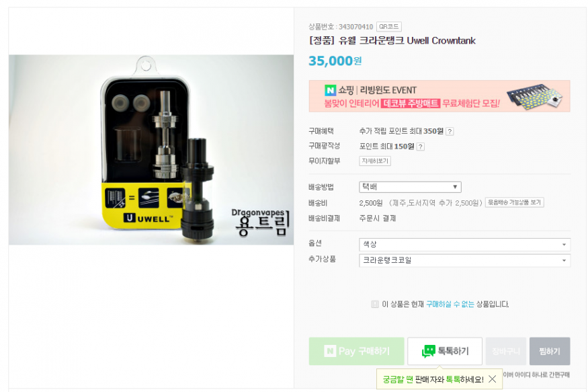Screen dimensions: 588x392
Task: Open the 자세히보기 installment details button
Action: pyautogui.click(x=375, y=161)
